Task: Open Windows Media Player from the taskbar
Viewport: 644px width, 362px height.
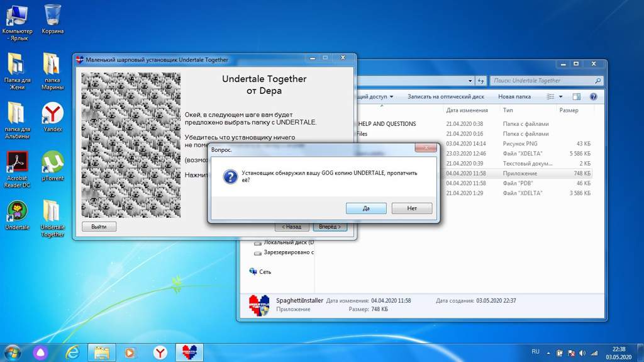Action: (x=130, y=353)
